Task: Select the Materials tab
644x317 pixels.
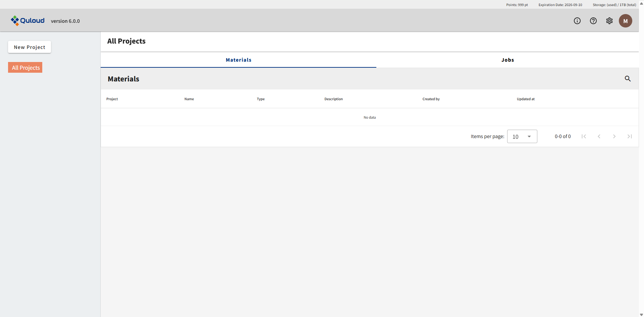Action: point(238,60)
